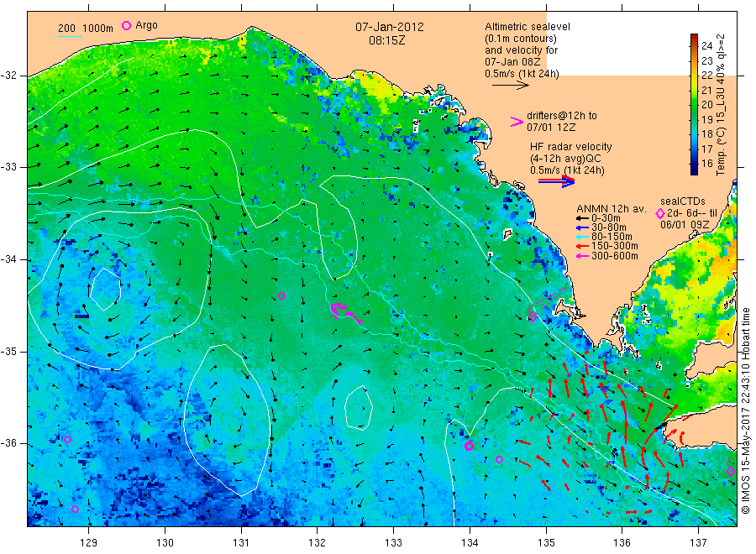Click the red arrow beside 150-300m
Viewport: 756px width, 554px height.
582,246
